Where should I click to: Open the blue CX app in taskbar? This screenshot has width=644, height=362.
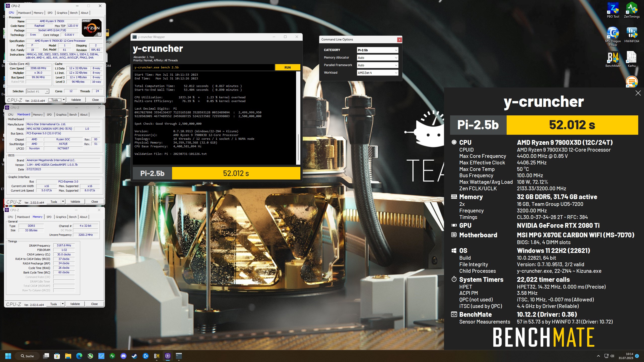[x=101, y=356]
